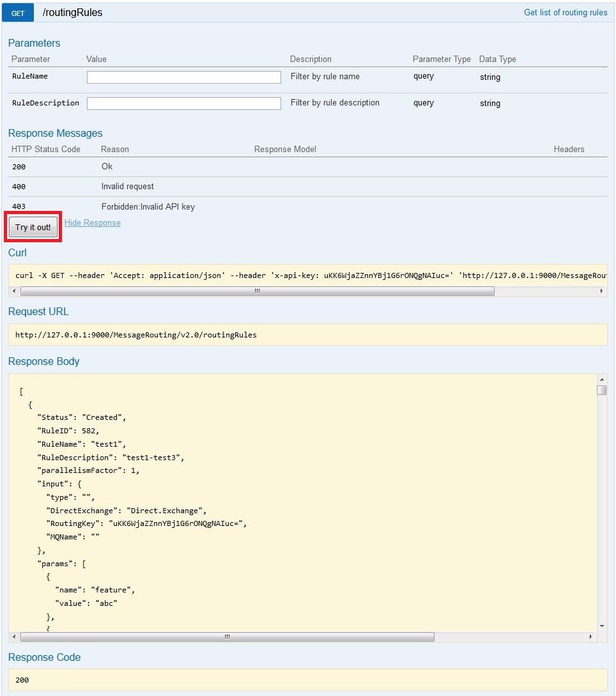Click the Data Type column header
616x696 pixels.
tap(498, 59)
